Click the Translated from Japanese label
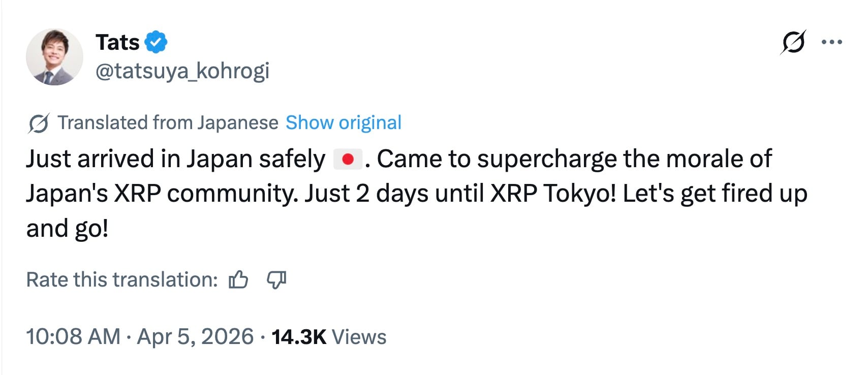The image size is (868, 375). point(168,123)
